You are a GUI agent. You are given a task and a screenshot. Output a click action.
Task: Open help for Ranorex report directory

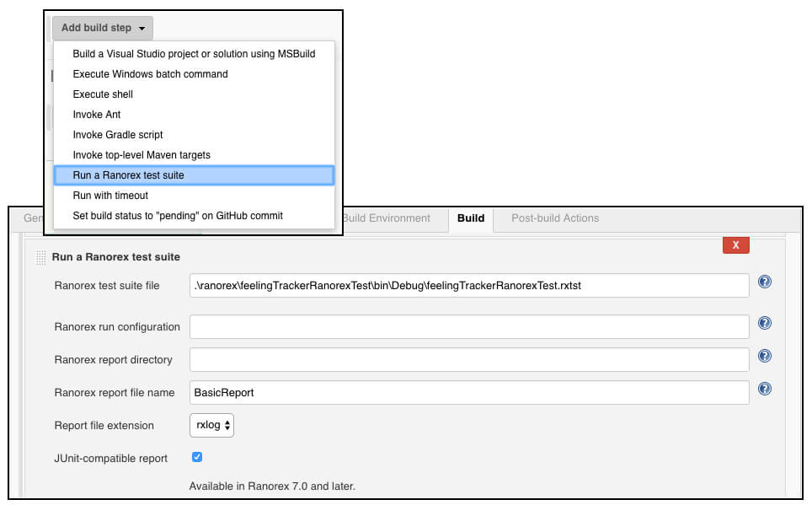(764, 356)
